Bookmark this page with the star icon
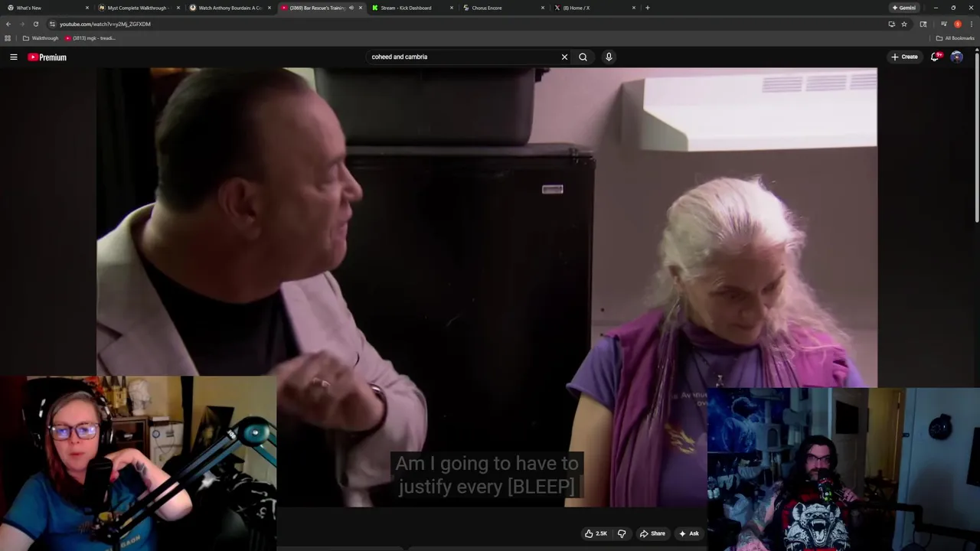 (904, 24)
